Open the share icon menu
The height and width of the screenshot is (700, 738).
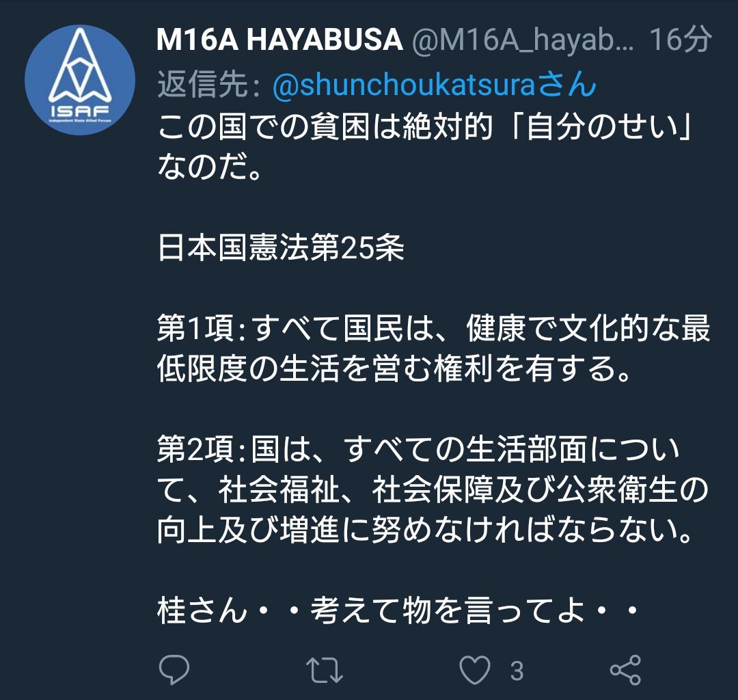click(x=625, y=670)
